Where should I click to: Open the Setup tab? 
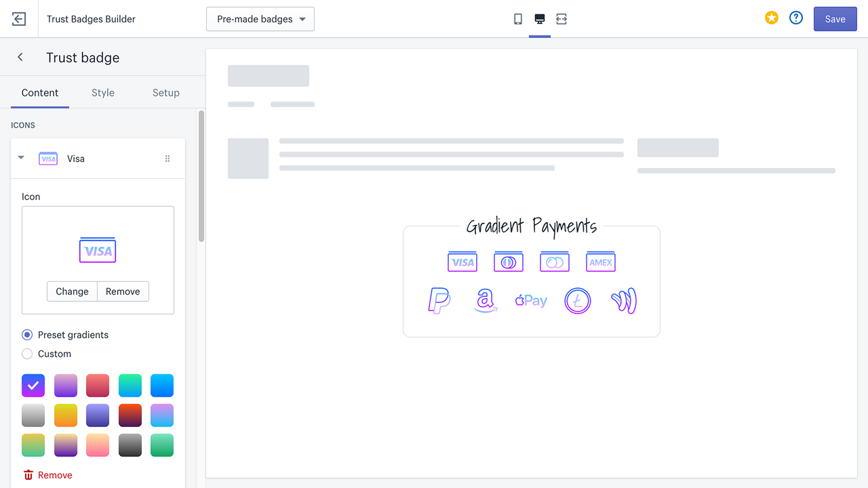(165, 92)
